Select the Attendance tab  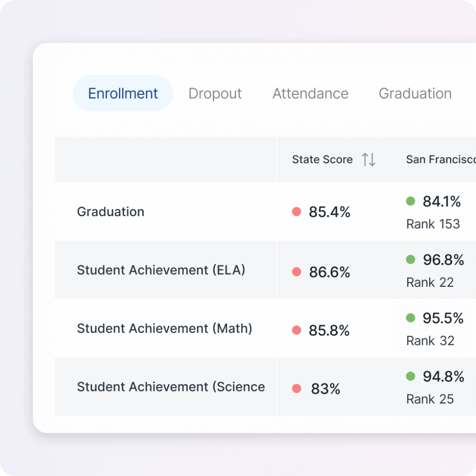coord(311,93)
